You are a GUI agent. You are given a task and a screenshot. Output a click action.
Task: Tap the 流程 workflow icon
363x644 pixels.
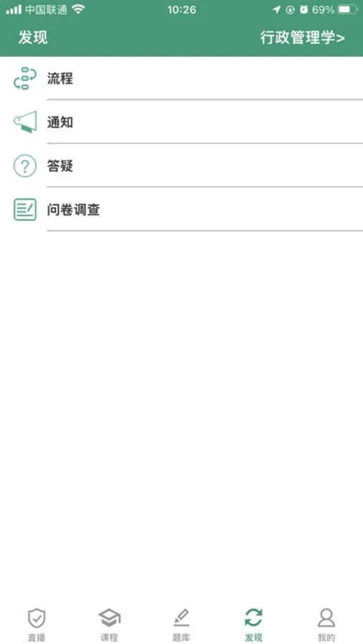coord(25,79)
